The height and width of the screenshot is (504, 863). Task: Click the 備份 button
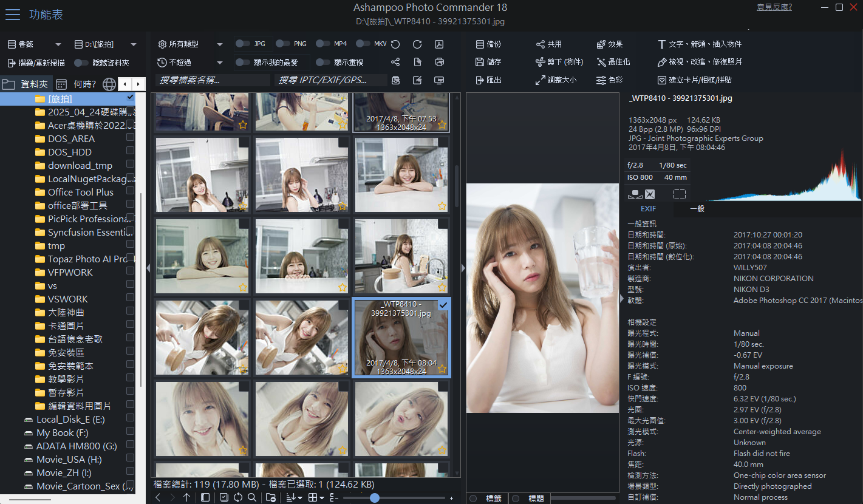pos(488,44)
